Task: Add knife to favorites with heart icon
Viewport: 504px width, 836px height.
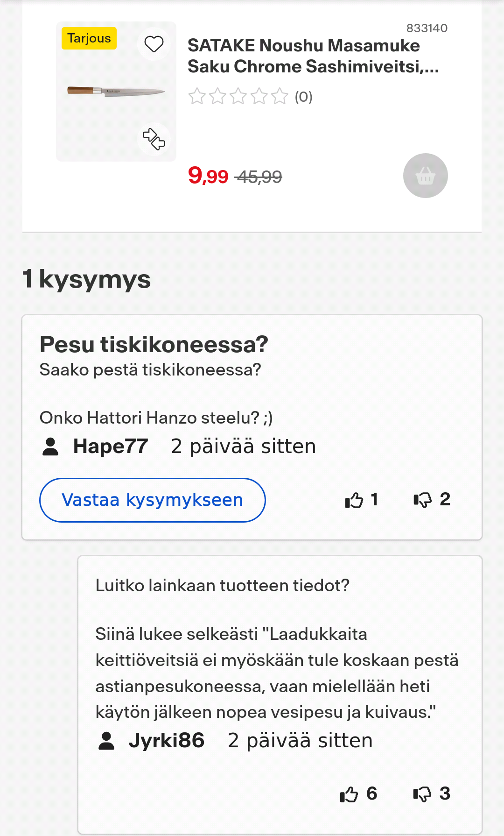Action: coord(154,44)
